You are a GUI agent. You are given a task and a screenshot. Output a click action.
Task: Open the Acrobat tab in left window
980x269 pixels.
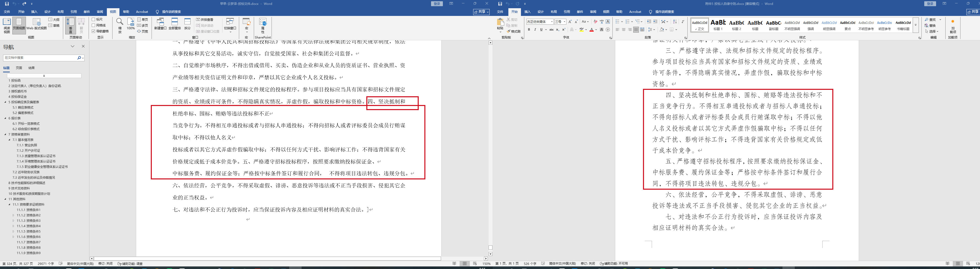click(x=142, y=12)
